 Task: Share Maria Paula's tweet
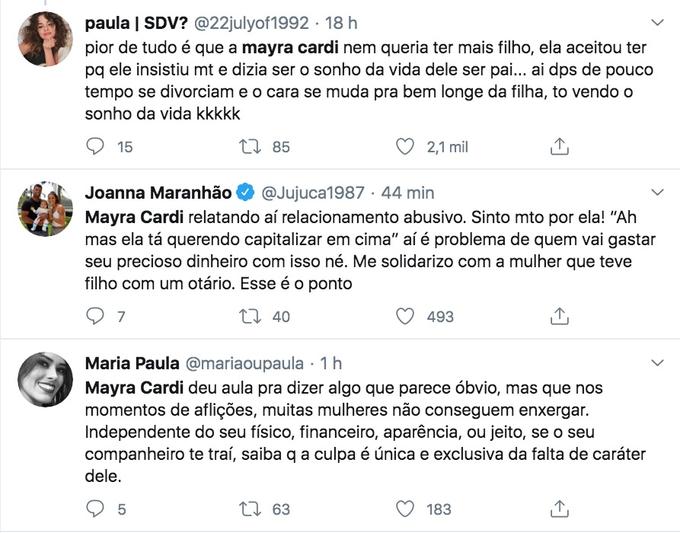(560, 509)
